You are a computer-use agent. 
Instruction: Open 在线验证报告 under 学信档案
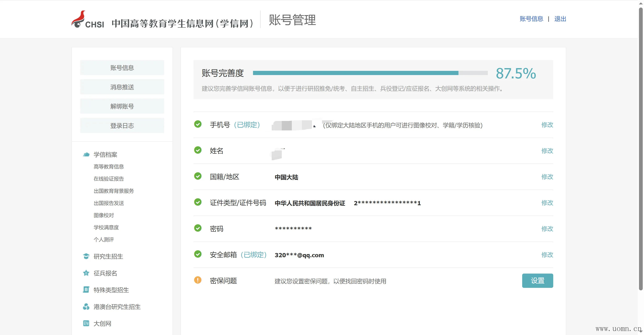point(109,179)
